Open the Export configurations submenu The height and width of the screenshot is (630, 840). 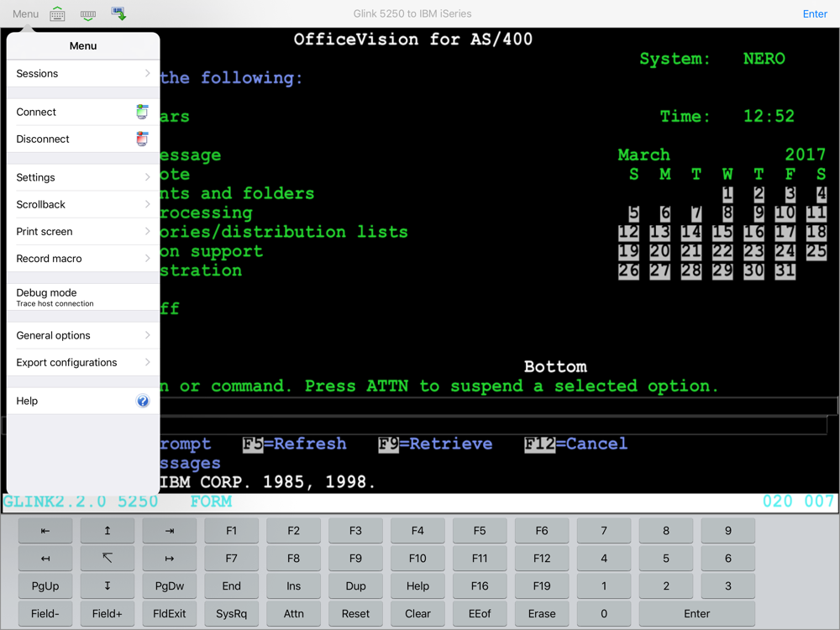(83, 362)
